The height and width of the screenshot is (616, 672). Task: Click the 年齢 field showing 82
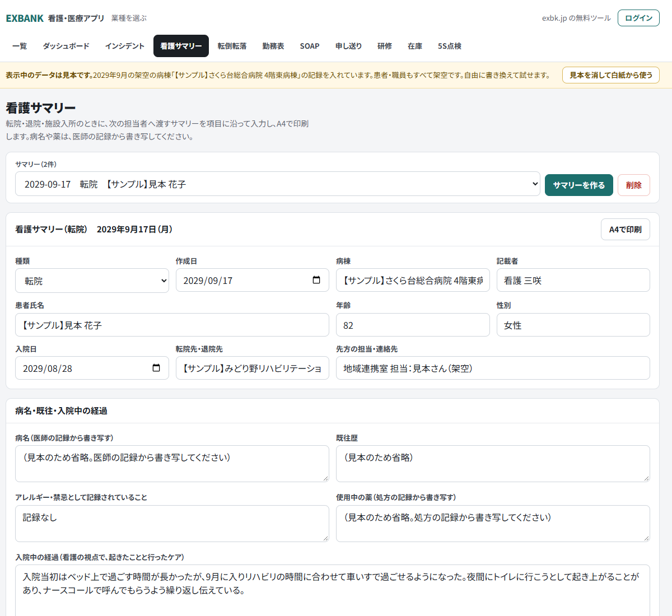pos(413,325)
